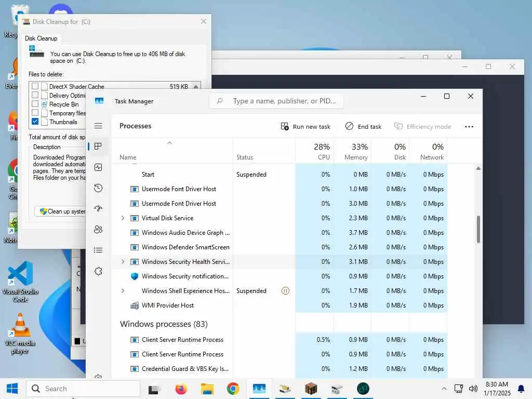This screenshot has width=532, height=399.
Task: Open Visual Studio Code desktop shortcut
Action: click(20, 281)
